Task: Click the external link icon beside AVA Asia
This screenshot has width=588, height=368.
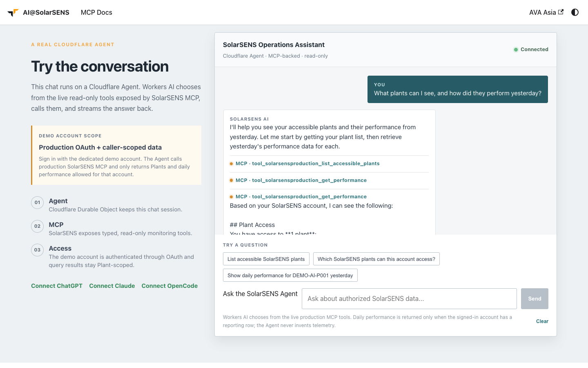Action: pos(561,12)
